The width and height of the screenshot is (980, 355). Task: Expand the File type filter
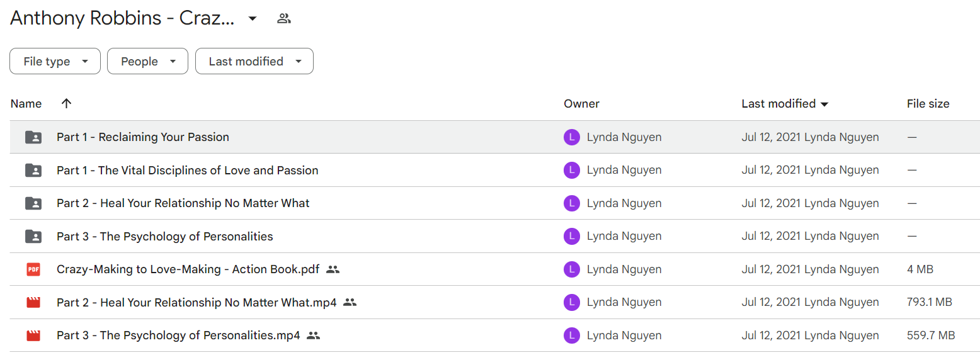tap(55, 61)
